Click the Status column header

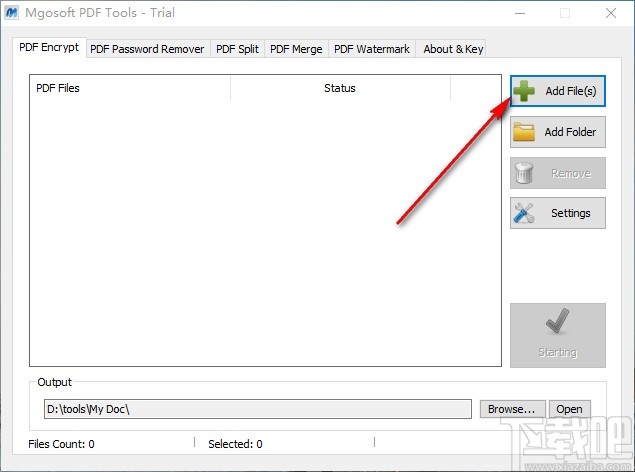[340, 88]
